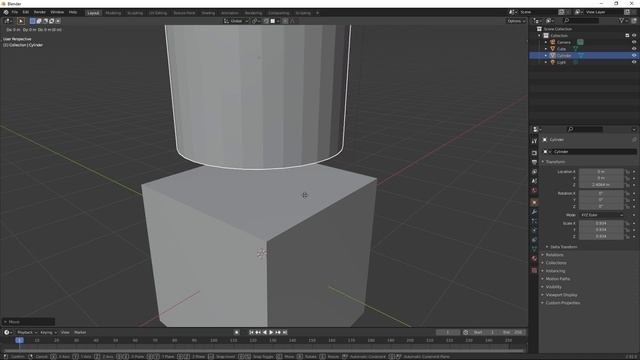Click the Scale X value field

601,223
